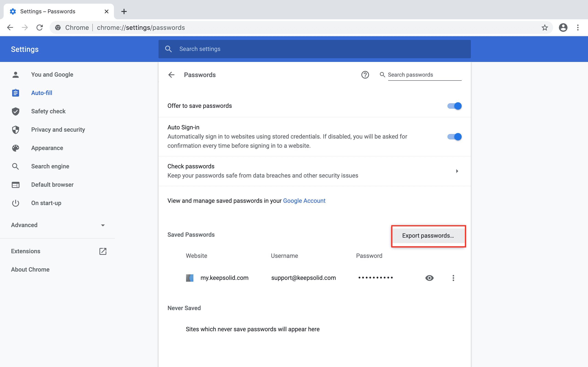Image resolution: width=588 pixels, height=367 pixels.
Task: Click the help question mark icon
Action: tap(365, 75)
